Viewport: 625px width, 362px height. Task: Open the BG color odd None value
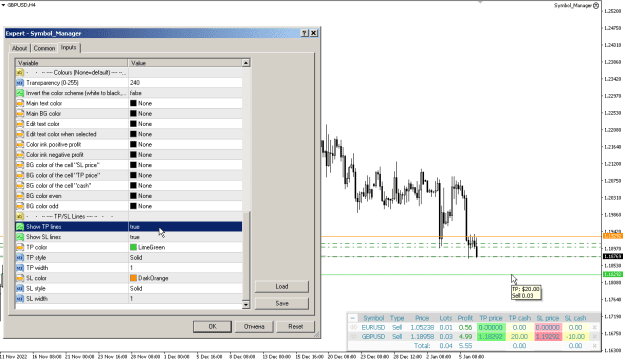click(185, 206)
